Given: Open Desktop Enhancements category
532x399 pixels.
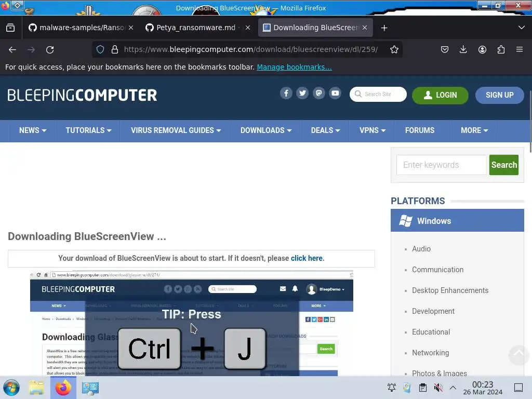Looking at the screenshot, I should click(450, 290).
